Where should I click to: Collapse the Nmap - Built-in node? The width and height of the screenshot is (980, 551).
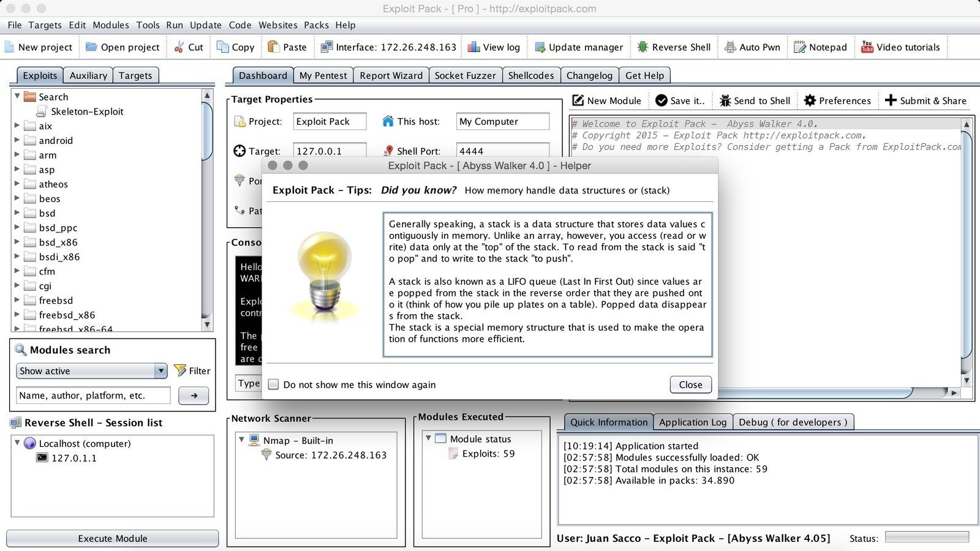pos(241,440)
